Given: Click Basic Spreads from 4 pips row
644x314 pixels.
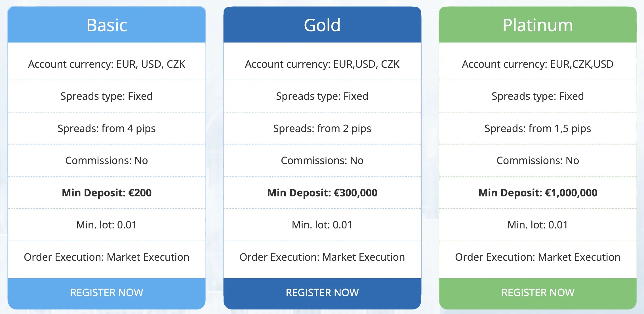Looking at the screenshot, I should 107,128.
